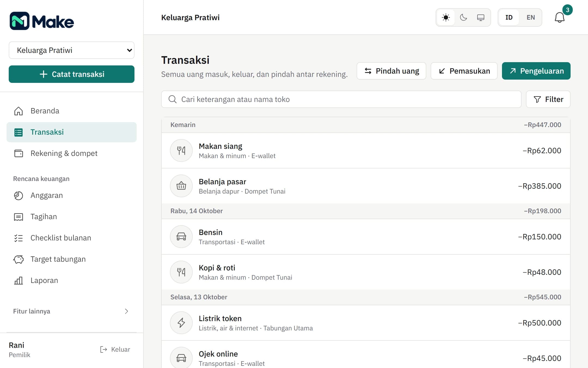Open Target tabungan
Image resolution: width=588 pixels, height=368 pixels.
pyautogui.click(x=72, y=259)
